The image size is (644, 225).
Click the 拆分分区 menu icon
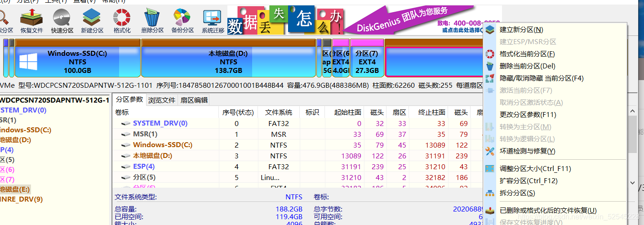tap(490, 193)
